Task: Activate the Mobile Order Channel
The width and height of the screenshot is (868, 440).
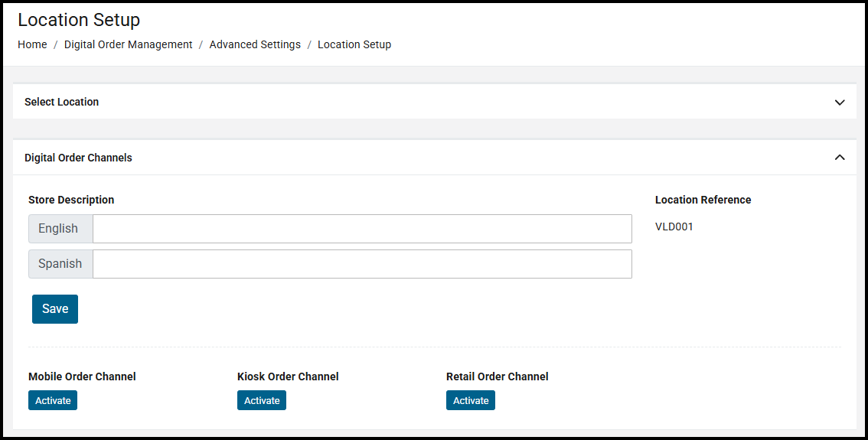Action: (53, 400)
